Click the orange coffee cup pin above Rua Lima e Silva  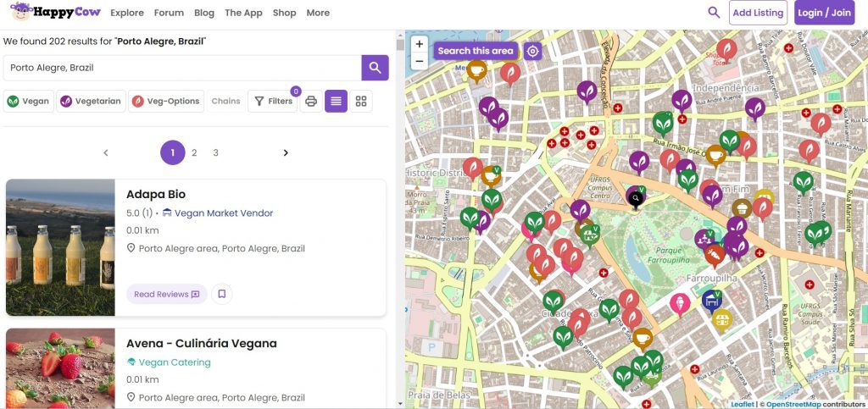tap(643, 338)
